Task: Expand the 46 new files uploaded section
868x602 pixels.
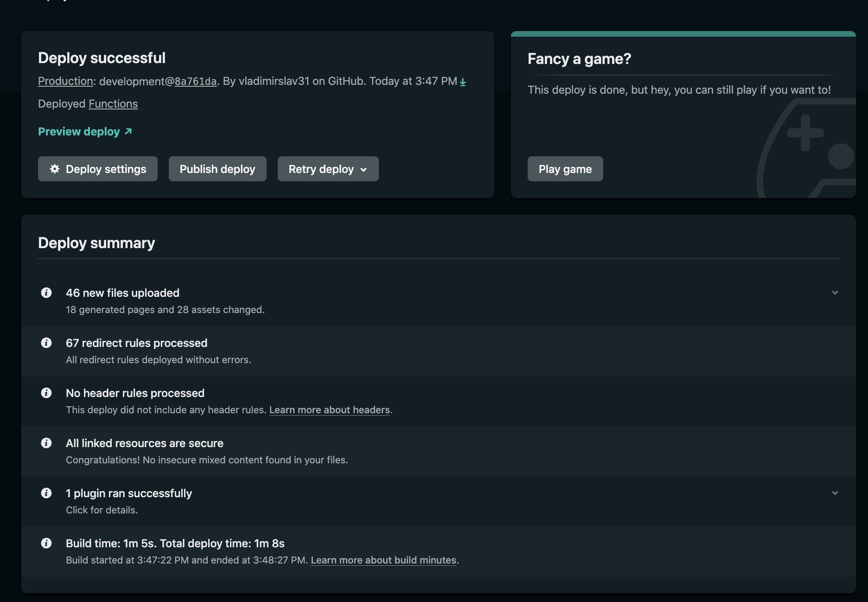Action: (835, 293)
